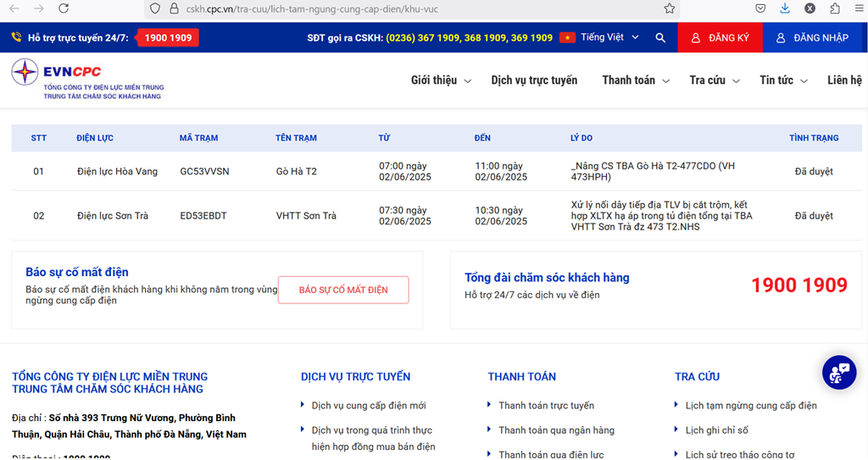Click Đã duyệt status in Gò Hà T2 row
This screenshot has height=460, width=868.
tap(814, 172)
